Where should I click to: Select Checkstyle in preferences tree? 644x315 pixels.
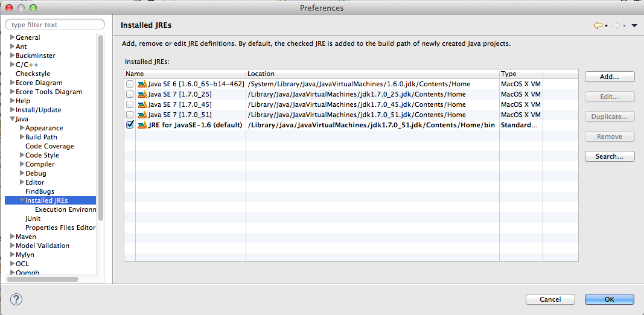pyautogui.click(x=33, y=74)
